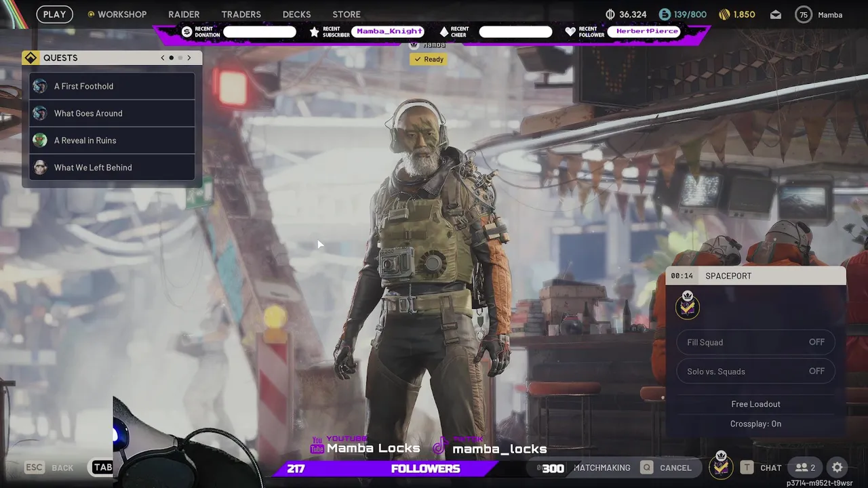Click the 00:14 matchmaking timer
Image resolution: width=868 pixels, height=488 pixels.
pyautogui.click(x=682, y=276)
